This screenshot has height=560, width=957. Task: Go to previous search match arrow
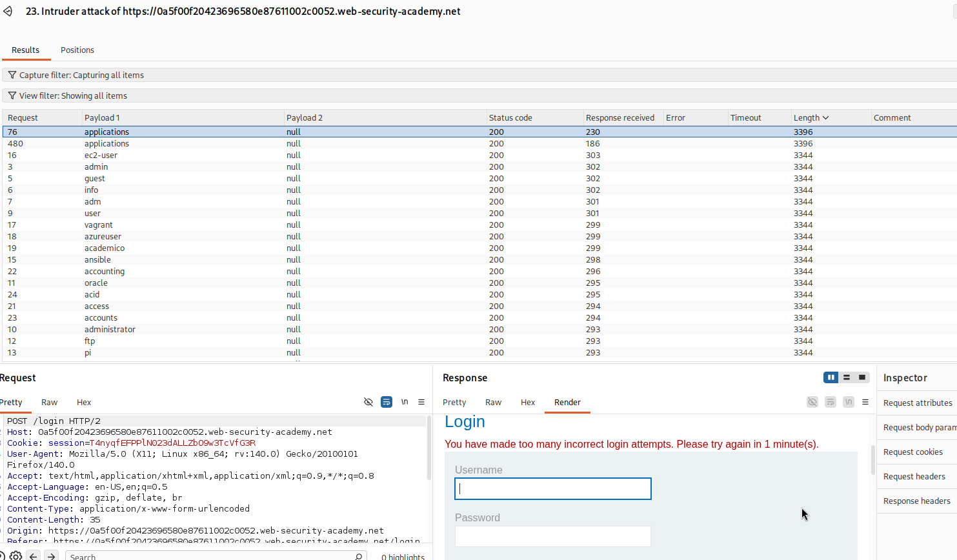pos(34,556)
